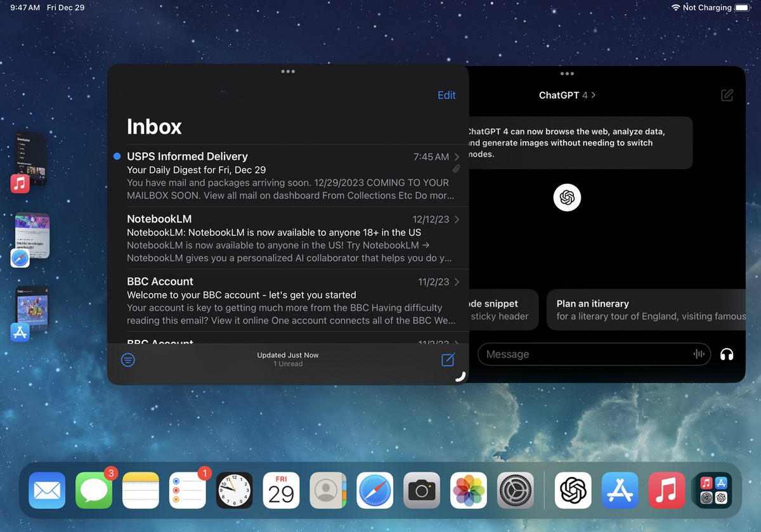Expand the 11/2/23 BBC Account chevron

457,282
